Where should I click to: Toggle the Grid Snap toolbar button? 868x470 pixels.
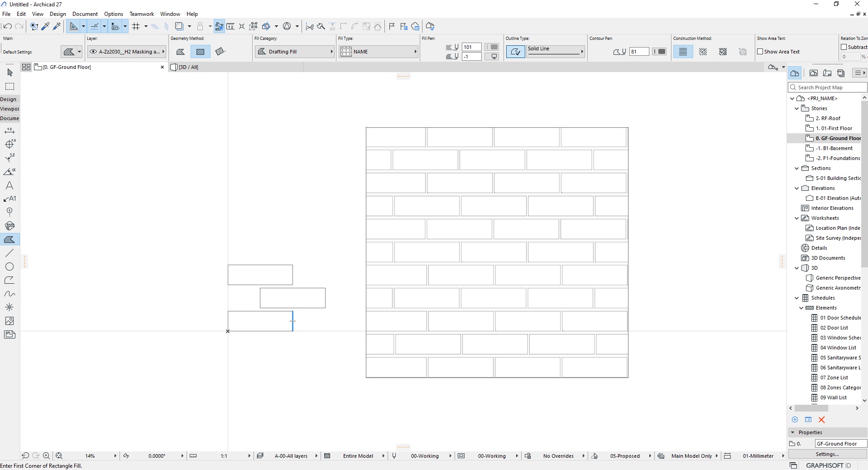(x=137, y=26)
